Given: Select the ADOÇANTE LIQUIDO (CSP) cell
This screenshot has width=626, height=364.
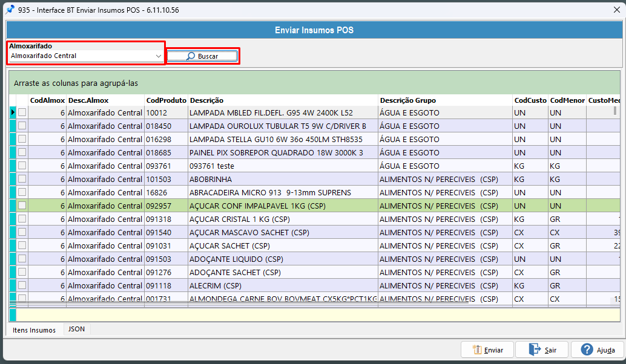Looking at the screenshot, I should pyautogui.click(x=283, y=259).
